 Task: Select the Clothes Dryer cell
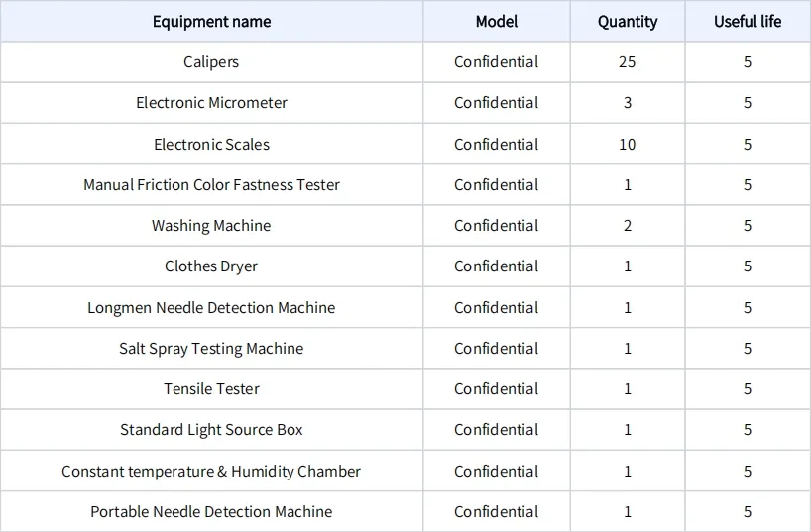click(211, 266)
